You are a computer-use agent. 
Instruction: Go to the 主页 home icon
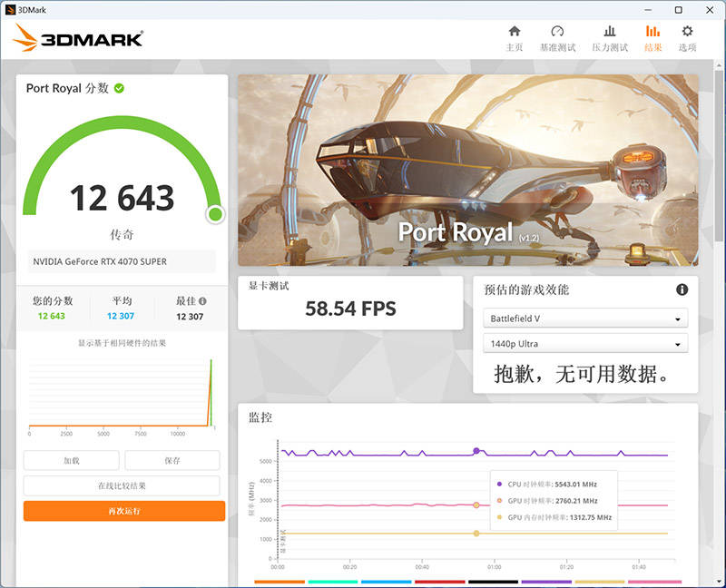click(515, 32)
